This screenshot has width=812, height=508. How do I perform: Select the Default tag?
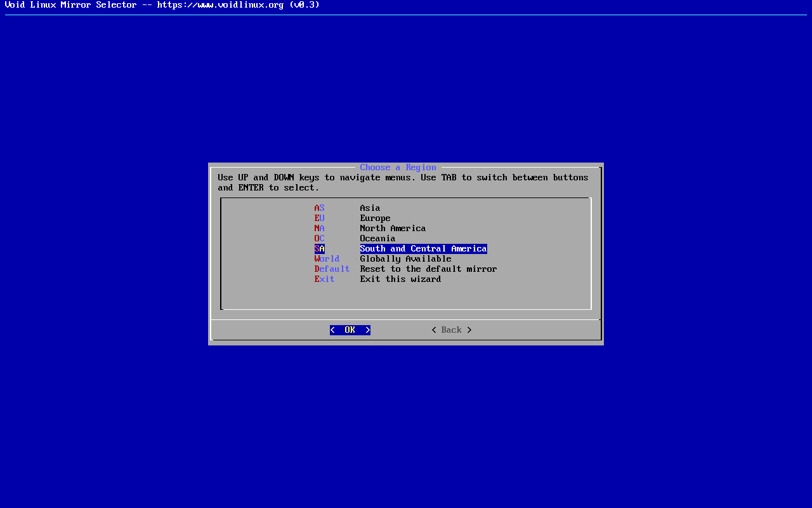[x=332, y=269]
